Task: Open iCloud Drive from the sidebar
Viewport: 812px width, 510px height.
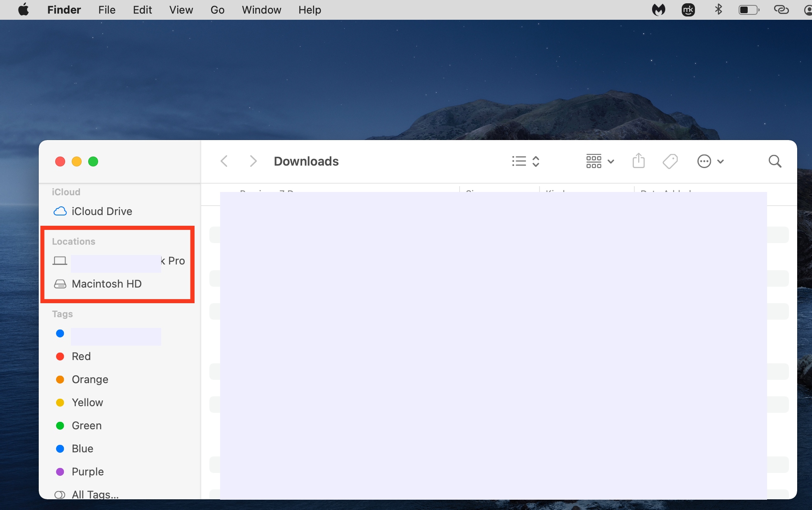Action: (101, 211)
